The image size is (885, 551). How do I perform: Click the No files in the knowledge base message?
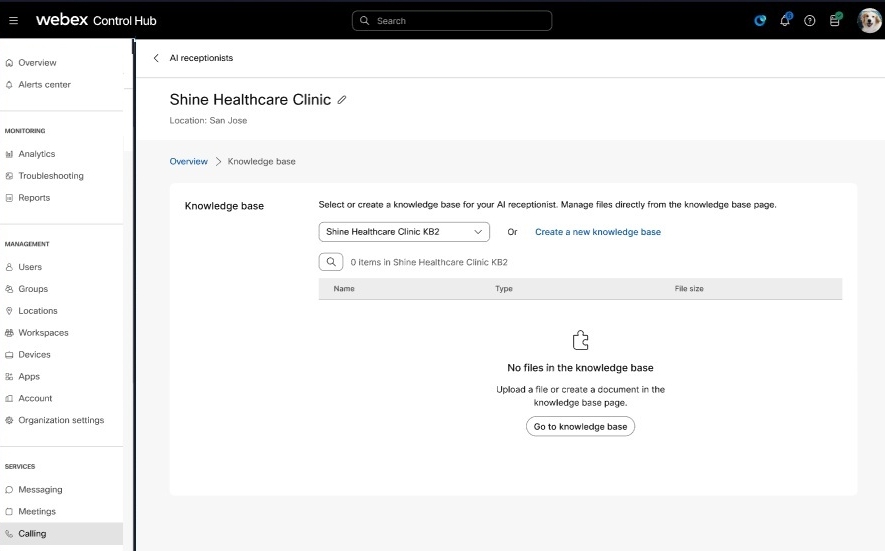(580, 368)
